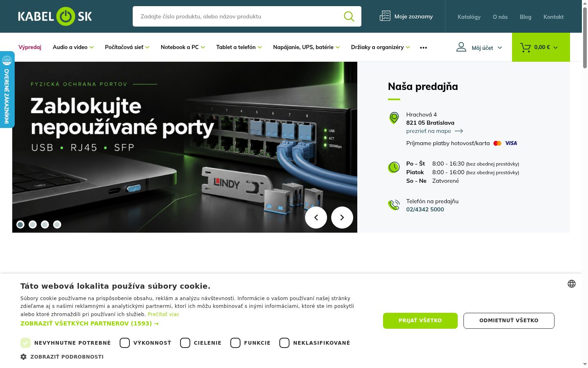Go to next banner slide arrow

click(342, 218)
